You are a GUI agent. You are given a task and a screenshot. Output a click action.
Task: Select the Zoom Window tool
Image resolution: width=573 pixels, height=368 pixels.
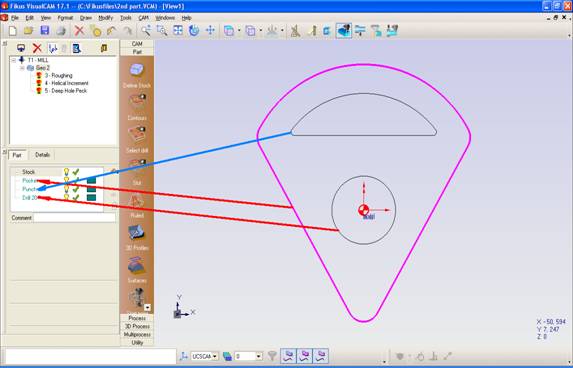(x=162, y=31)
